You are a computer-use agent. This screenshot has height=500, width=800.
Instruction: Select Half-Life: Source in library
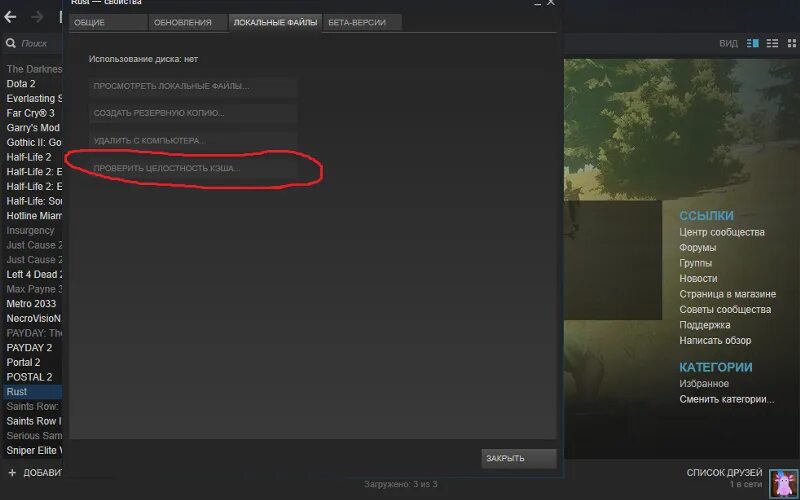[34, 201]
